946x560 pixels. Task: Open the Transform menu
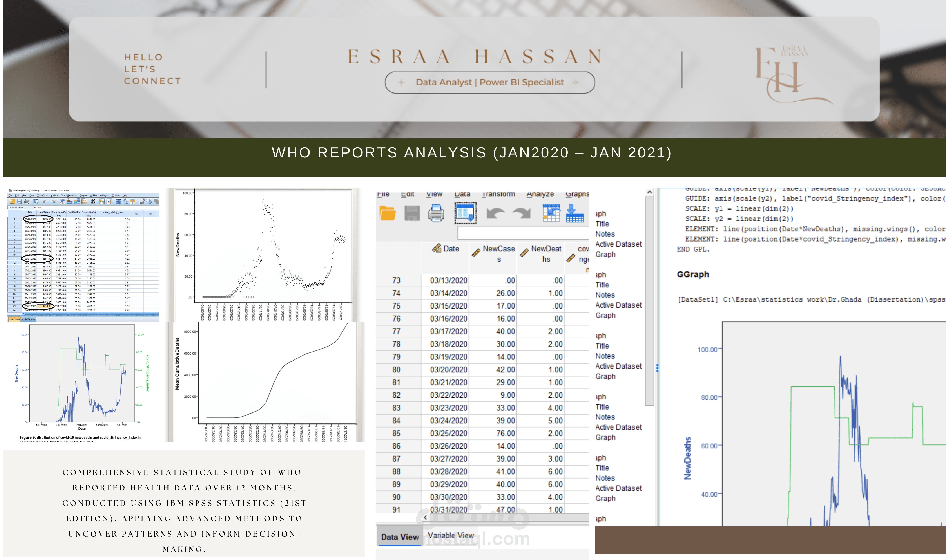(42, 195)
